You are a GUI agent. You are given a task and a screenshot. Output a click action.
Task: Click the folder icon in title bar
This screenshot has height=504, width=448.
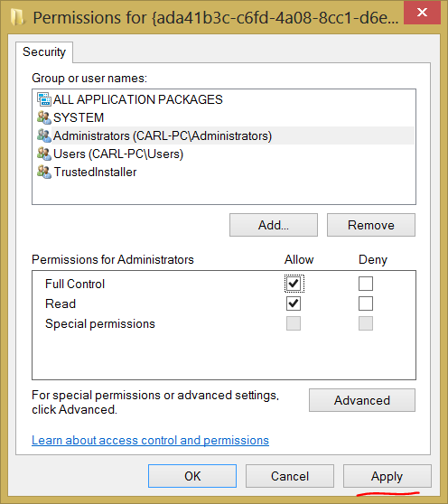click(x=17, y=17)
